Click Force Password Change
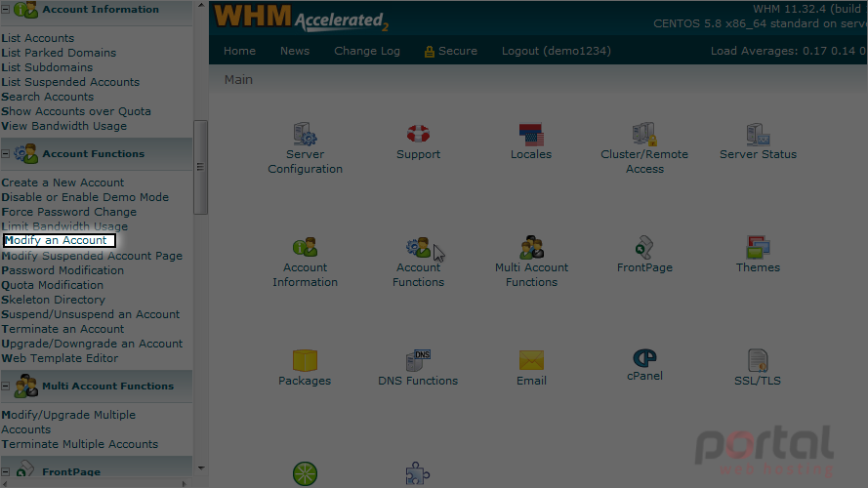 (x=68, y=212)
